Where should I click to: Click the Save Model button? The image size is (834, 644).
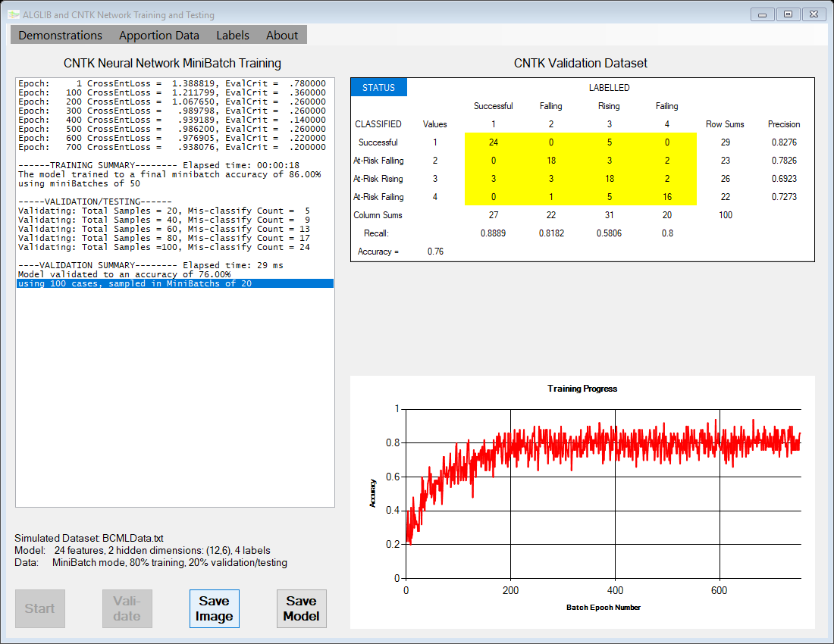click(x=302, y=608)
